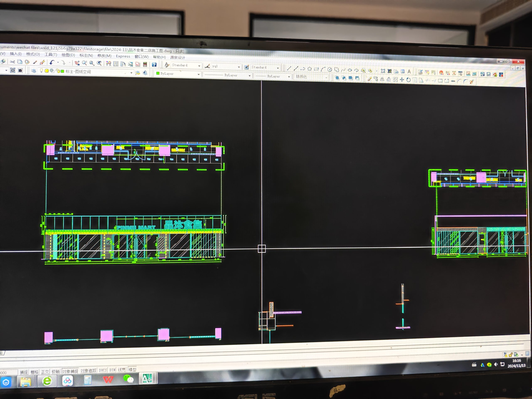Select the Circle draw tool

(330, 69)
